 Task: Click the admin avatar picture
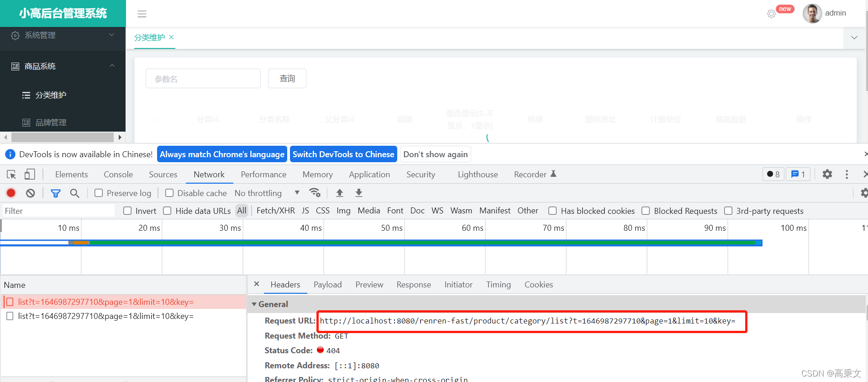812,13
